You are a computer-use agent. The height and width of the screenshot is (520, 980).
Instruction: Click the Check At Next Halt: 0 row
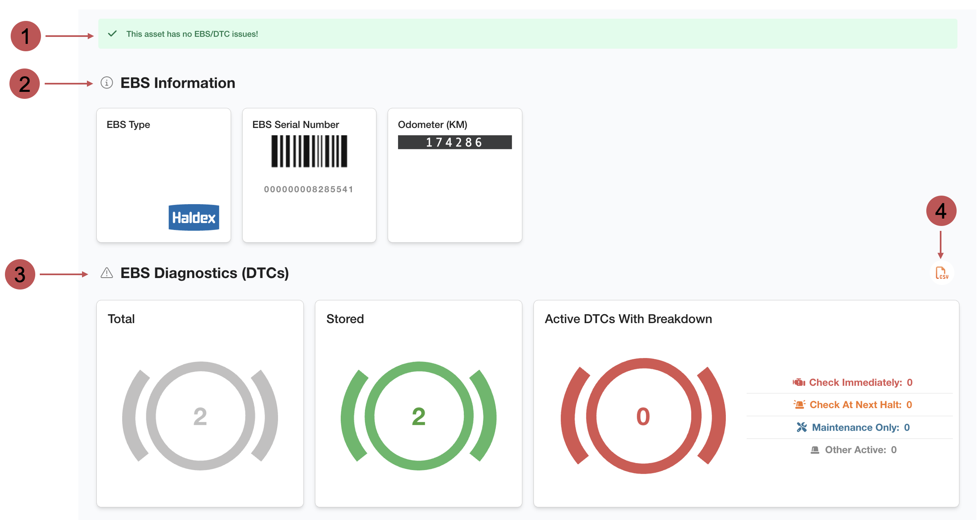tap(860, 405)
